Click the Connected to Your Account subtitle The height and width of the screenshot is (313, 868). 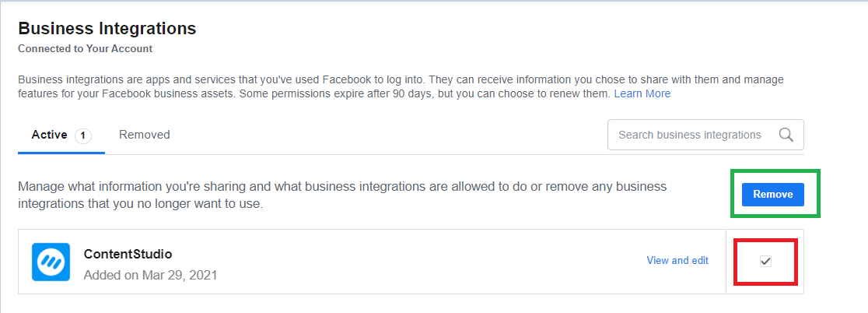tap(86, 49)
